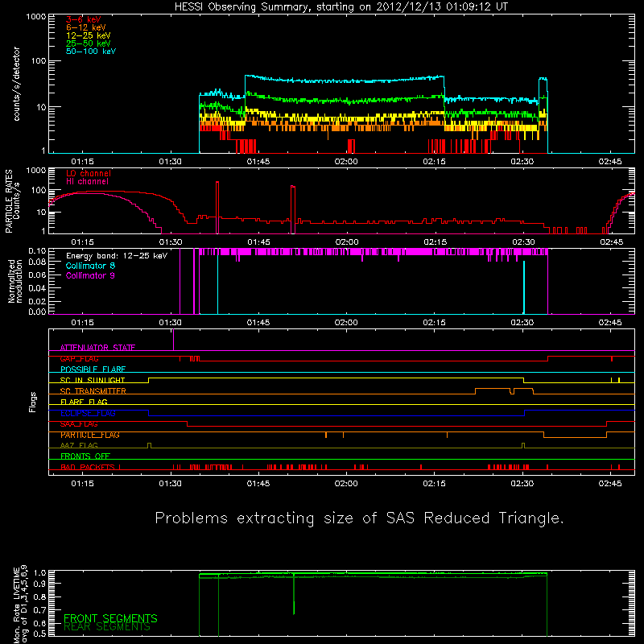
Task: Select the orange '6-12 keV' legend label
Action: pyautogui.click(x=86, y=27)
